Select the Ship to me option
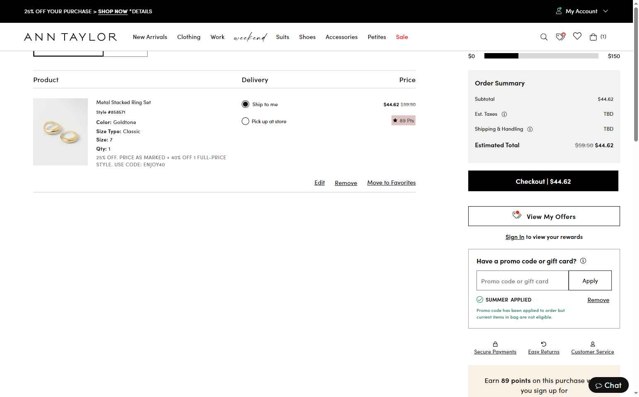 [245, 104]
